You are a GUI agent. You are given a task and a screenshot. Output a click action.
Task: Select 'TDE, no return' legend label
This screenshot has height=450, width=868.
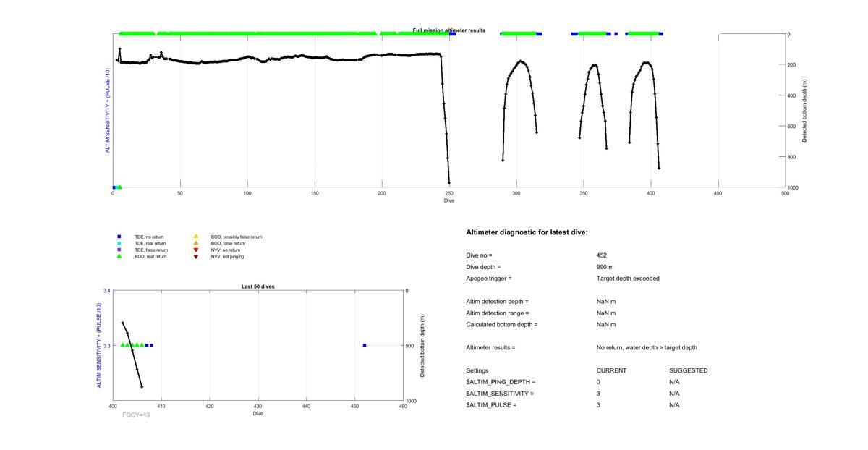(x=149, y=237)
